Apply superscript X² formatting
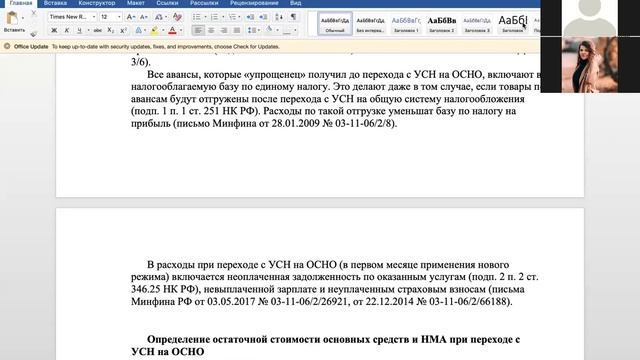The width and height of the screenshot is (640, 360). coord(123,30)
